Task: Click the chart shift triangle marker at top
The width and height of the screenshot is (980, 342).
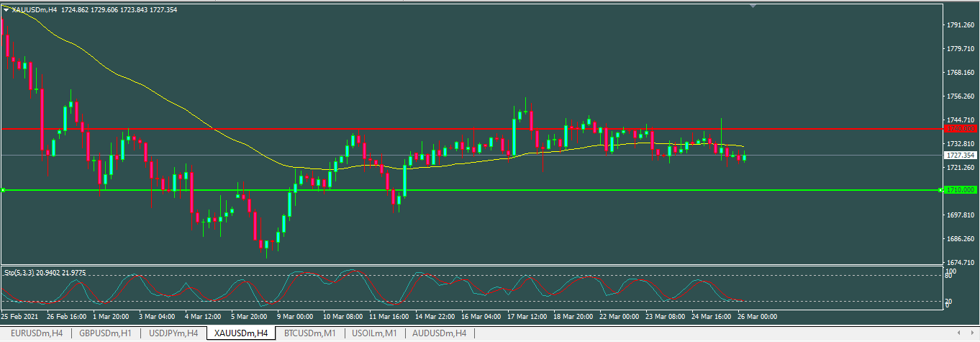Action: (753, 6)
